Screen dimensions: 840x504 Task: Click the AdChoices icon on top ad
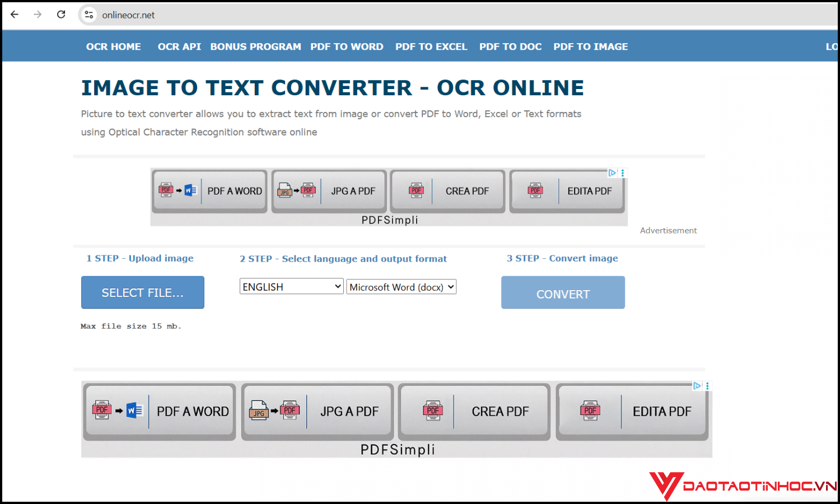click(x=612, y=173)
